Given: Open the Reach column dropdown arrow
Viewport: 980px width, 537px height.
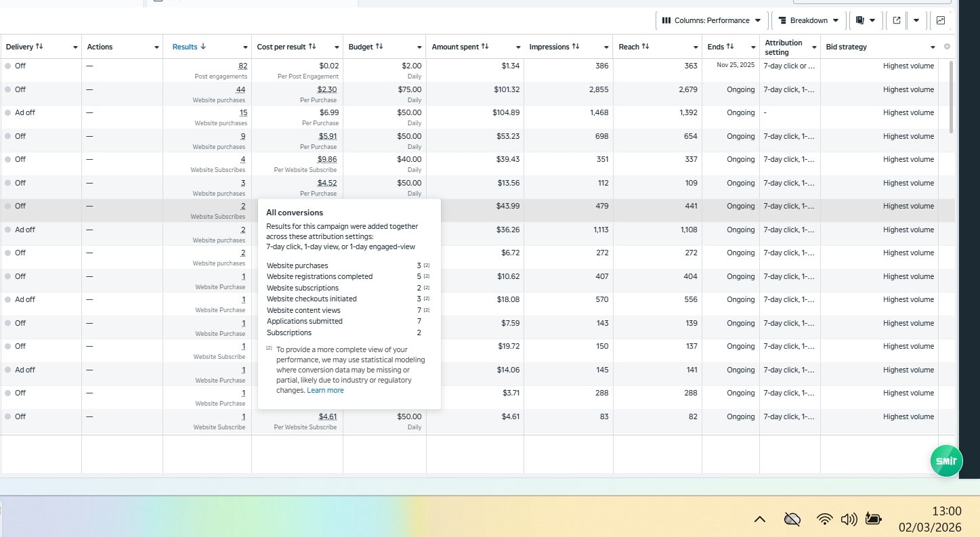Looking at the screenshot, I should pyautogui.click(x=696, y=47).
